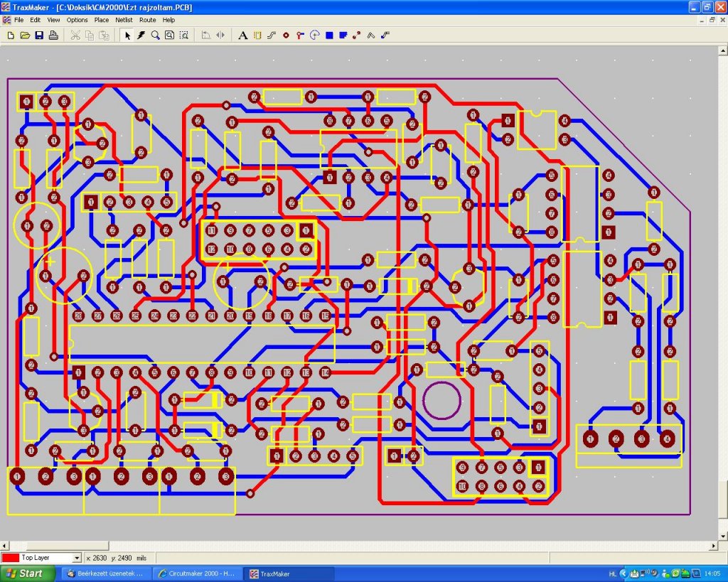Select the place arc tool
Image resolution: width=728 pixels, height=582 pixels.
pos(315,36)
